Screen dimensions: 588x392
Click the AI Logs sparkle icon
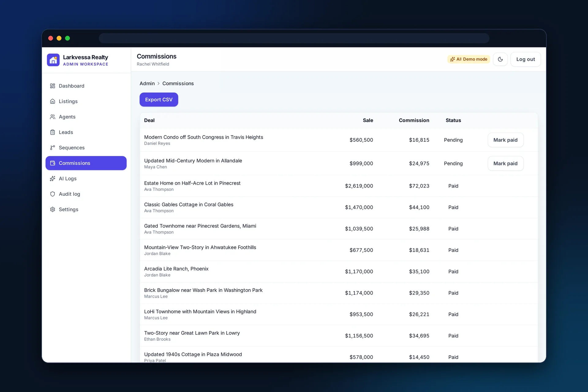click(53, 179)
